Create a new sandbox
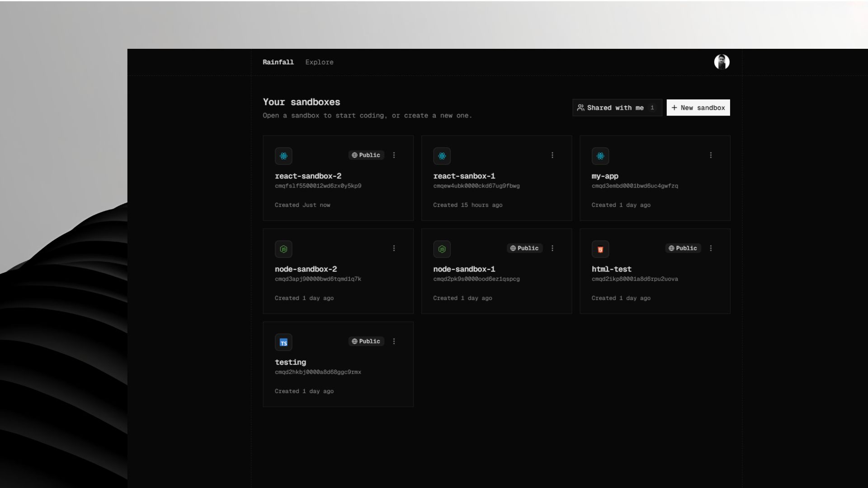The width and height of the screenshot is (868, 488). (x=698, y=108)
